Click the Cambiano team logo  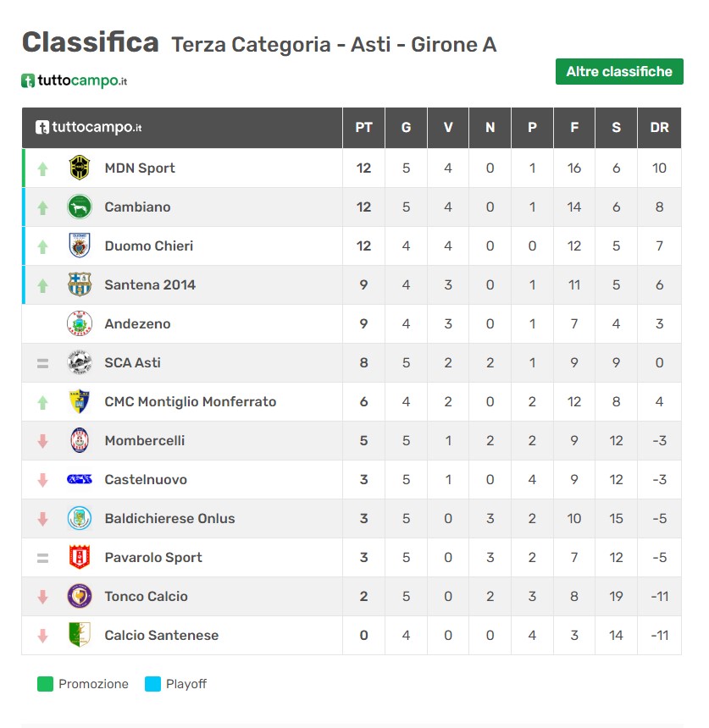coord(80,207)
